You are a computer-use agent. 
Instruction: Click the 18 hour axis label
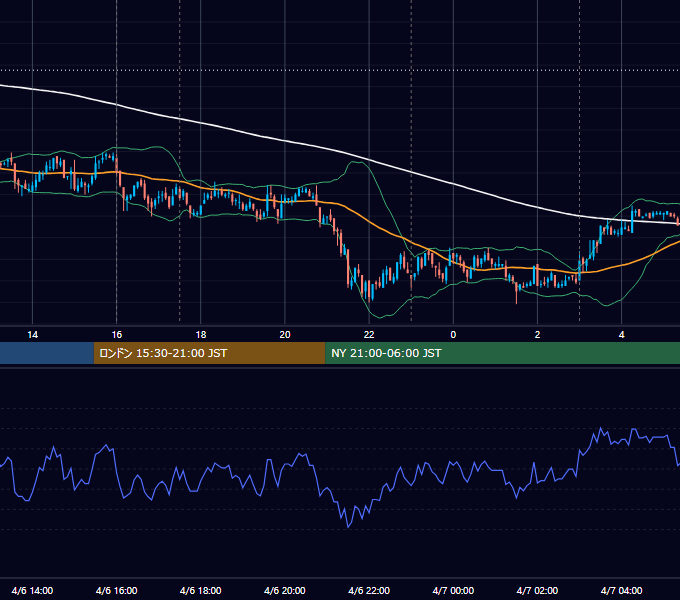[201, 335]
